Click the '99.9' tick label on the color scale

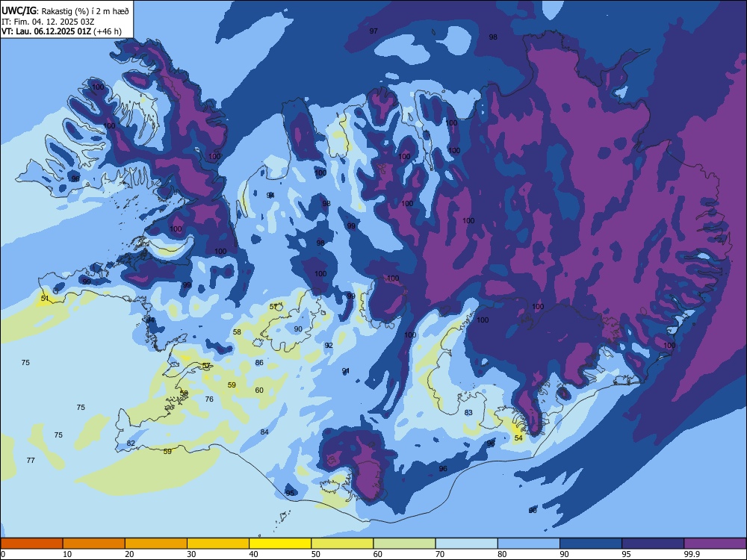pyautogui.click(x=691, y=554)
